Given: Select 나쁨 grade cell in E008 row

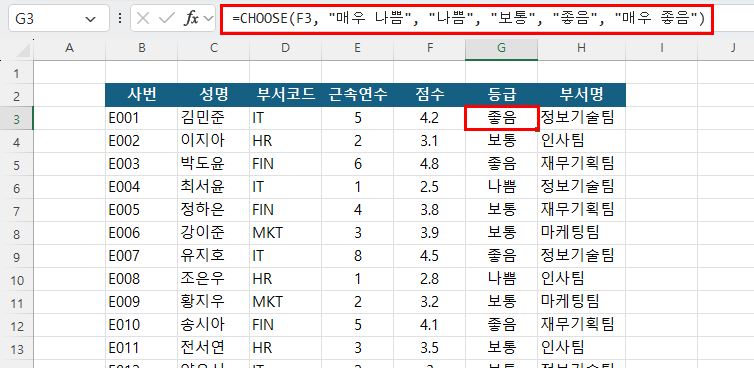Looking at the screenshot, I should pyautogui.click(x=502, y=279).
